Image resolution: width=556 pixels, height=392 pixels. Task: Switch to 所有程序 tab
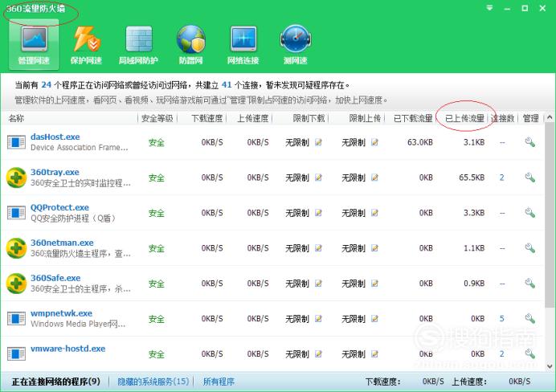219,382
